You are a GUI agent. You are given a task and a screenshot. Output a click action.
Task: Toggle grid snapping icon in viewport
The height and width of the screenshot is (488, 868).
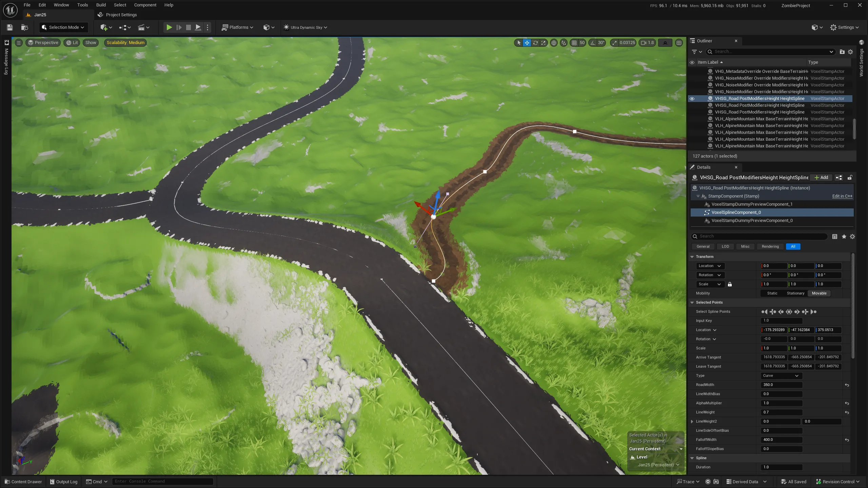(574, 43)
